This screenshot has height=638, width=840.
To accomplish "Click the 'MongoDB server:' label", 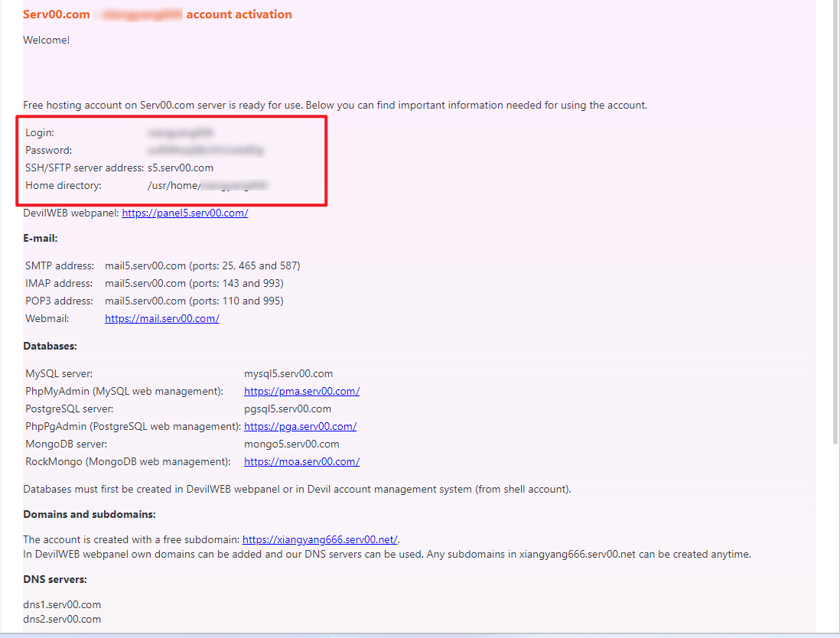I will point(66,444).
